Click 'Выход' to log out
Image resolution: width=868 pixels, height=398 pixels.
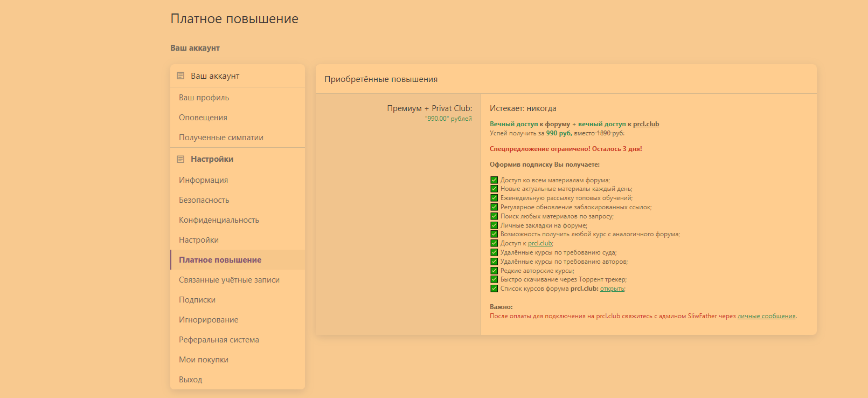coord(191,380)
